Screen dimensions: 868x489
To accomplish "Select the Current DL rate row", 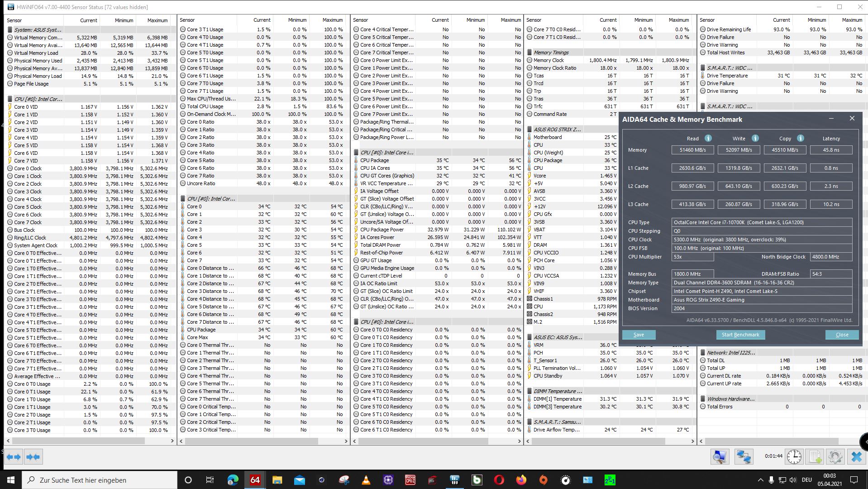I will coord(782,376).
